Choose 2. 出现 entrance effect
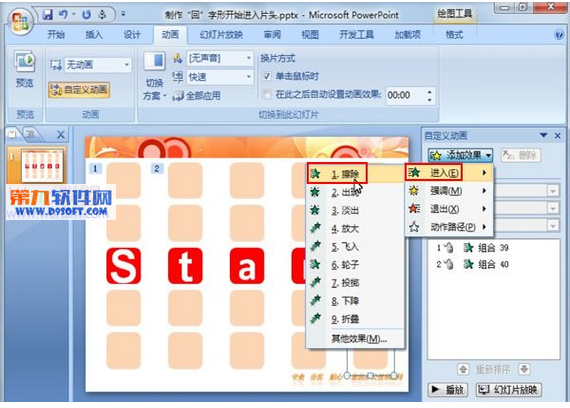This screenshot has width=570, height=408. 355,192
